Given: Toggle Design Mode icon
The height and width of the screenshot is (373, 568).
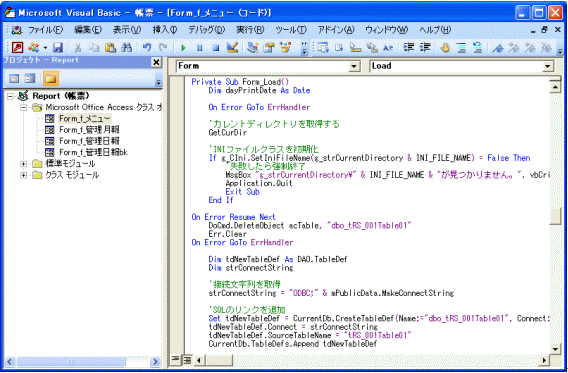Looking at the screenshot, I should tap(232, 47).
